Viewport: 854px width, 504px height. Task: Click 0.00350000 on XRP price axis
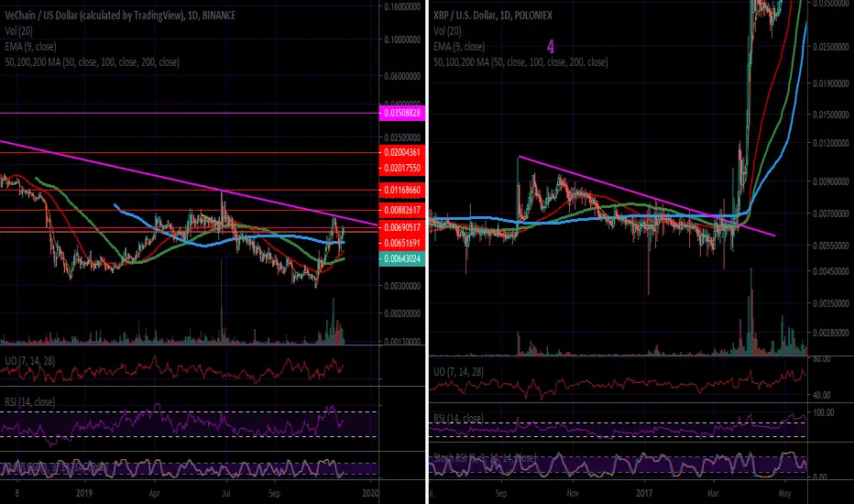(831, 303)
